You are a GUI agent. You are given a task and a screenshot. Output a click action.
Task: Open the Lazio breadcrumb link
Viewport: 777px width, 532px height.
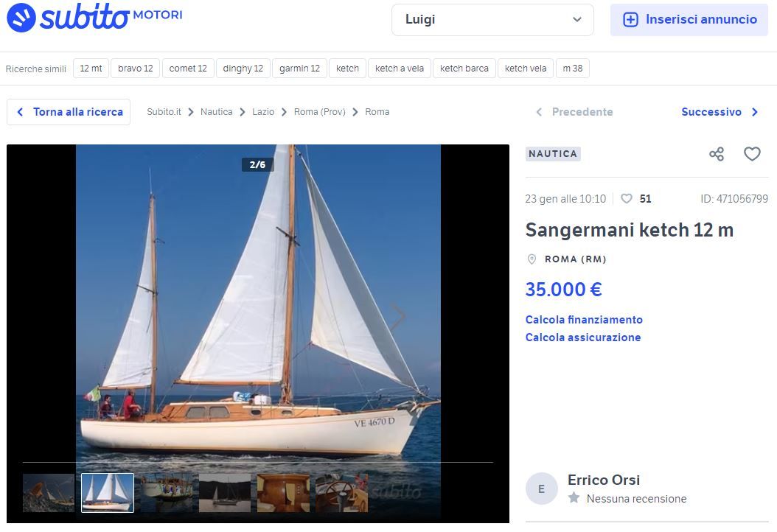262,112
